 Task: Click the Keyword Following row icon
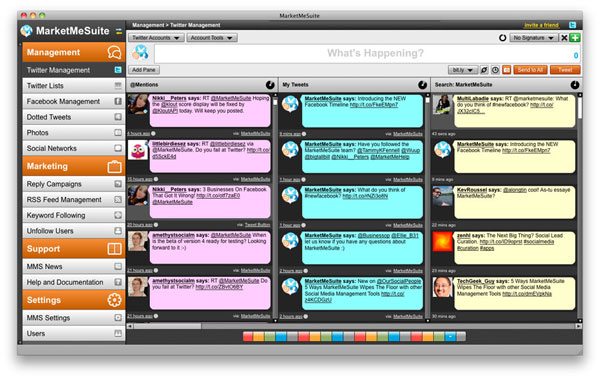[x=118, y=215]
